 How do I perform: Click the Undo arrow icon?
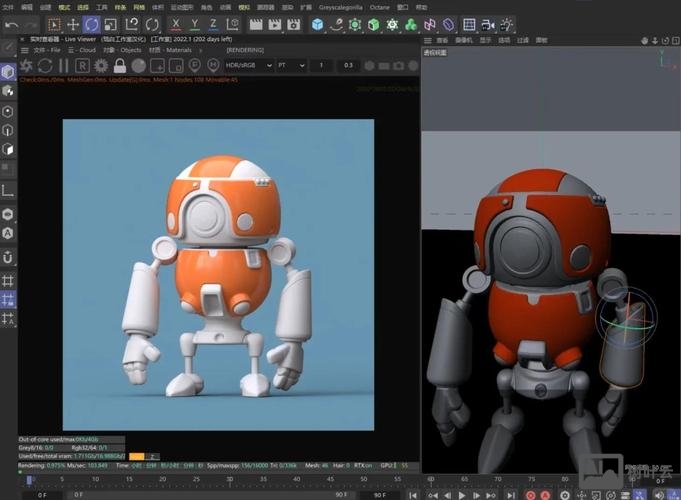click(12, 24)
